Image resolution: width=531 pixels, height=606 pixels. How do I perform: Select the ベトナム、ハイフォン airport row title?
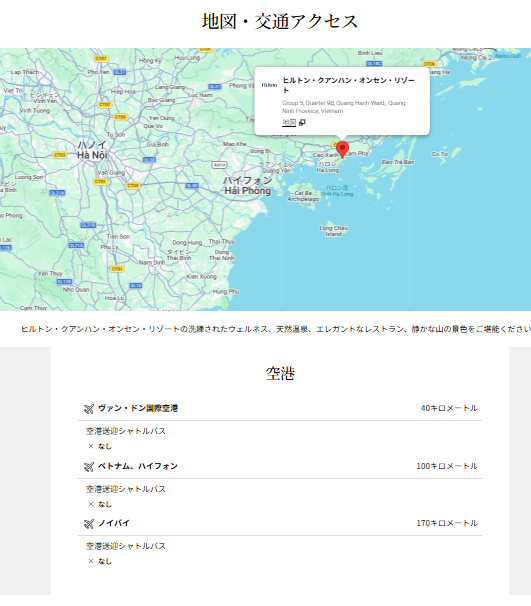[138, 466]
